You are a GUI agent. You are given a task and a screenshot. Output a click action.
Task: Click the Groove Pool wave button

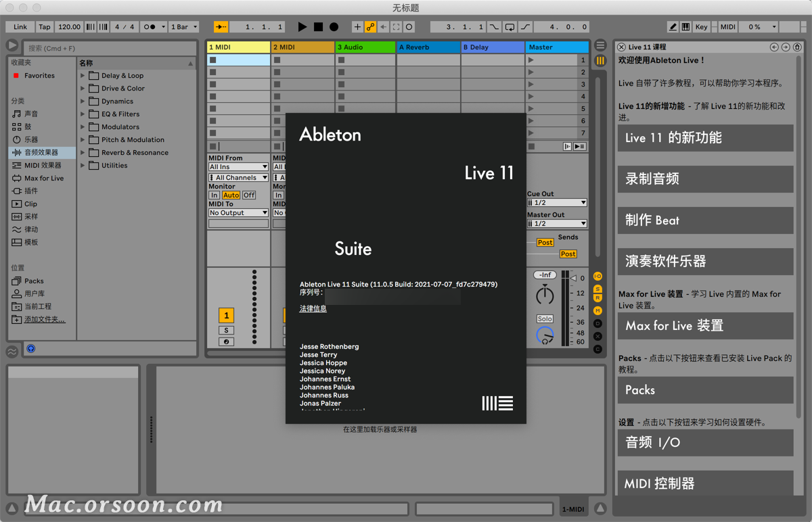point(12,352)
